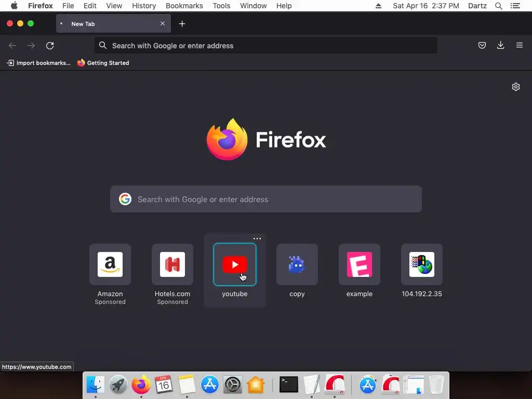Open new tab personalization gear
The height and width of the screenshot is (399, 532).
point(516,87)
